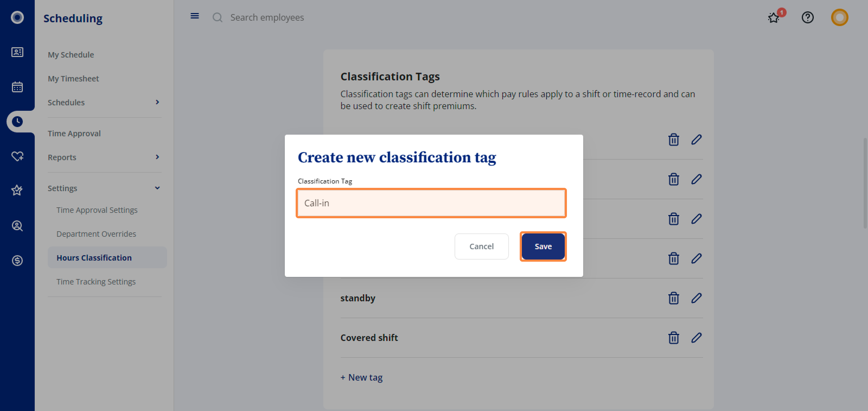The width and height of the screenshot is (868, 411).
Task: Edit the first classification tag row
Action: pyautogui.click(x=696, y=139)
